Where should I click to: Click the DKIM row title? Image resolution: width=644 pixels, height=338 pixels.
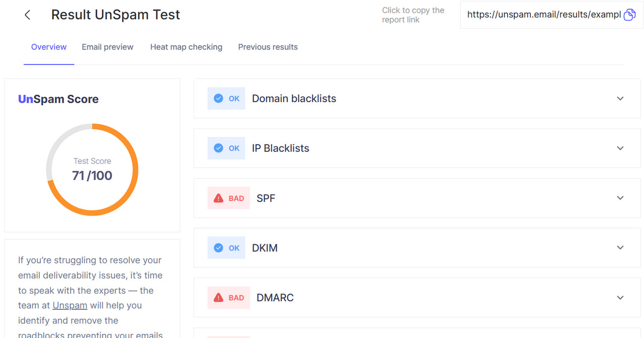(x=265, y=248)
